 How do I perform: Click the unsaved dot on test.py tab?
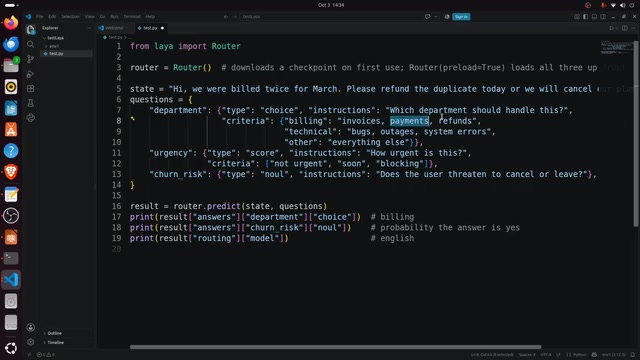162,28
